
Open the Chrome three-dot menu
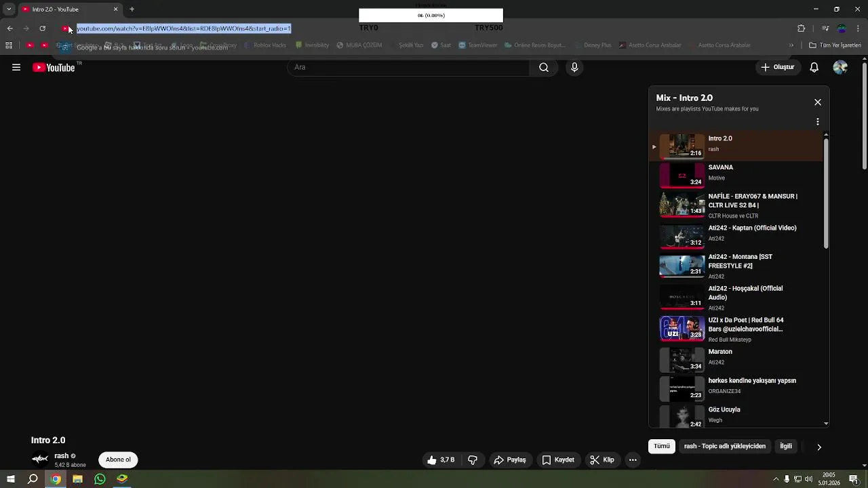coord(858,28)
